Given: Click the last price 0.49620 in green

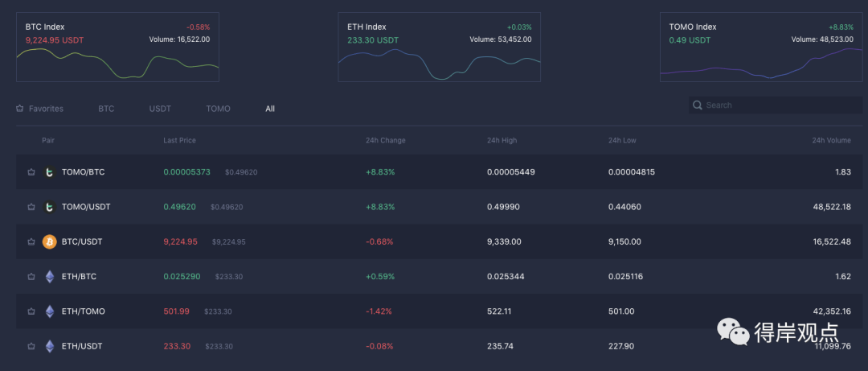Looking at the screenshot, I should 179,207.
